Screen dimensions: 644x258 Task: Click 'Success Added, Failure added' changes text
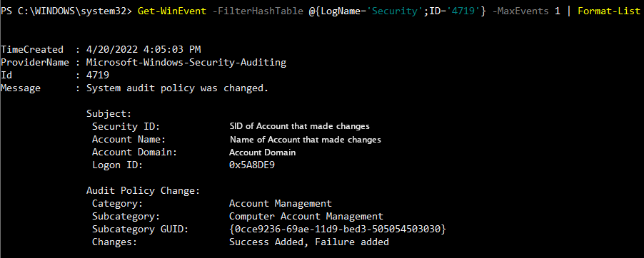(x=309, y=242)
